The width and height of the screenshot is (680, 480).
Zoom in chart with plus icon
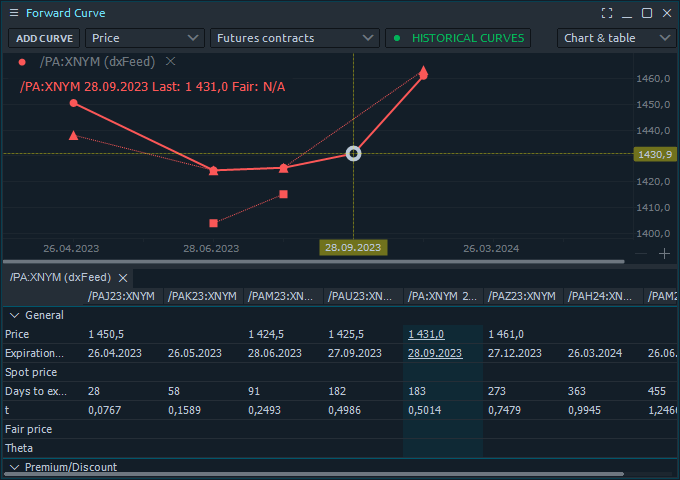664,254
